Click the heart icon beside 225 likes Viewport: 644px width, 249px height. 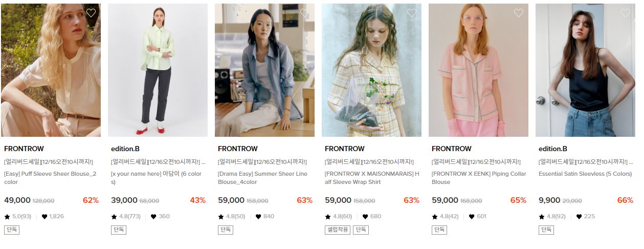pos(579,217)
